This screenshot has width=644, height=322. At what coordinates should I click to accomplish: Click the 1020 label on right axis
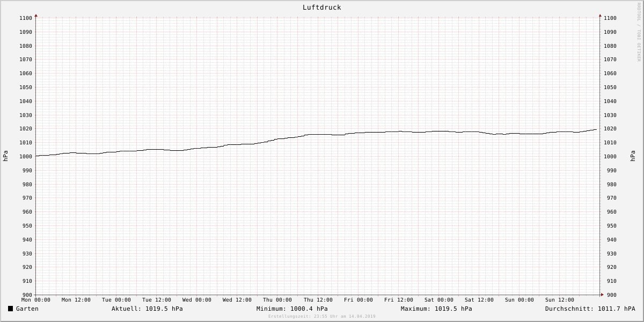(x=610, y=129)
